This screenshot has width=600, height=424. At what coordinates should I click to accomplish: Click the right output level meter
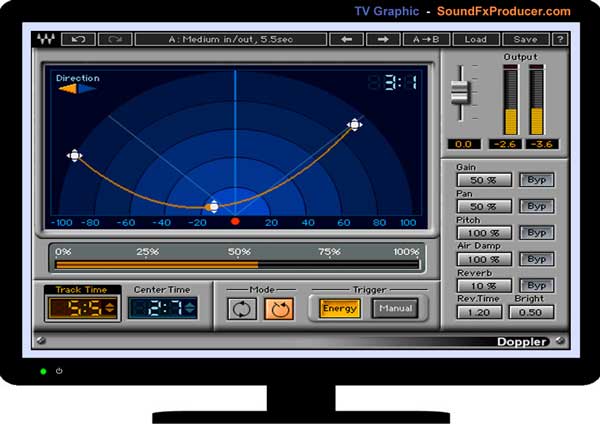click(x=536, y=100)
